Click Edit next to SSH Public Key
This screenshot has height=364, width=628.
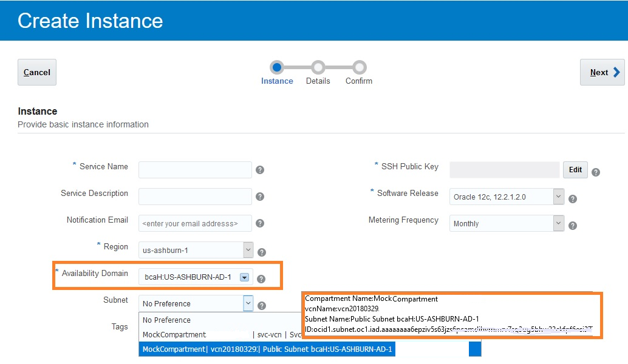pyautogui.click(x=575, y=170)
